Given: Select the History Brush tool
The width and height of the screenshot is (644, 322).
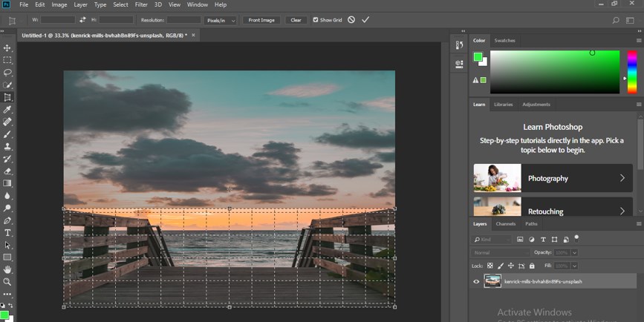Looking at the screenshot, I should click(x=7, y=159).
